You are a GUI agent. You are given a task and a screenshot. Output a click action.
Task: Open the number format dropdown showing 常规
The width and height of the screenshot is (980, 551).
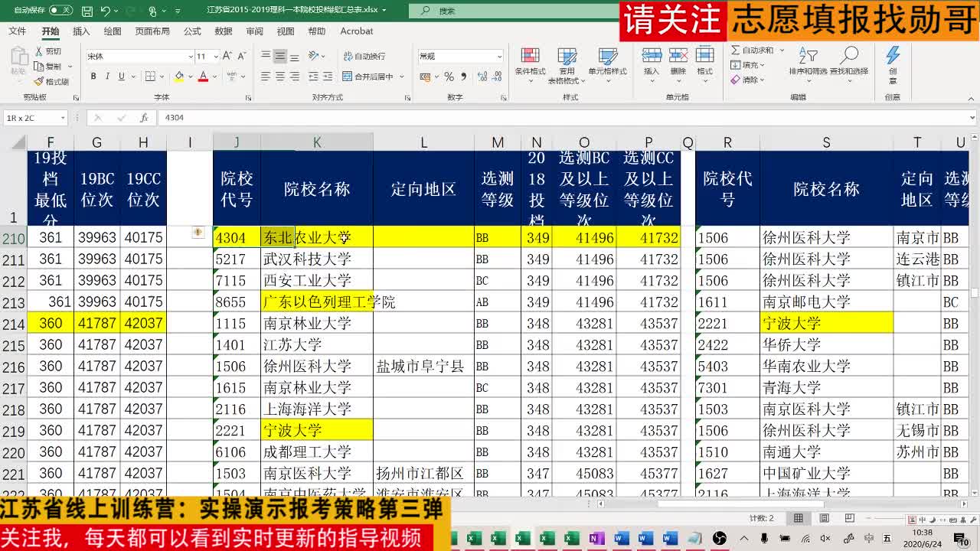[x=500, y=57]
